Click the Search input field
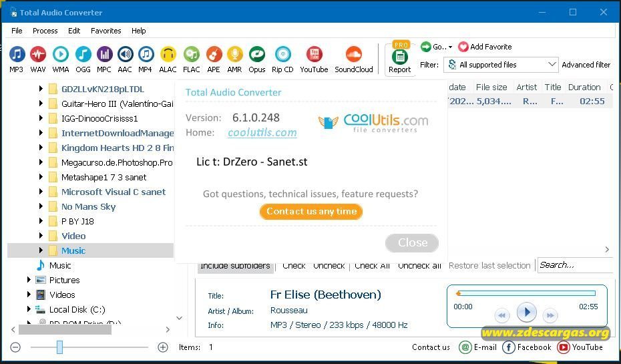Viewport: 621px width, 364px height. 575,265
